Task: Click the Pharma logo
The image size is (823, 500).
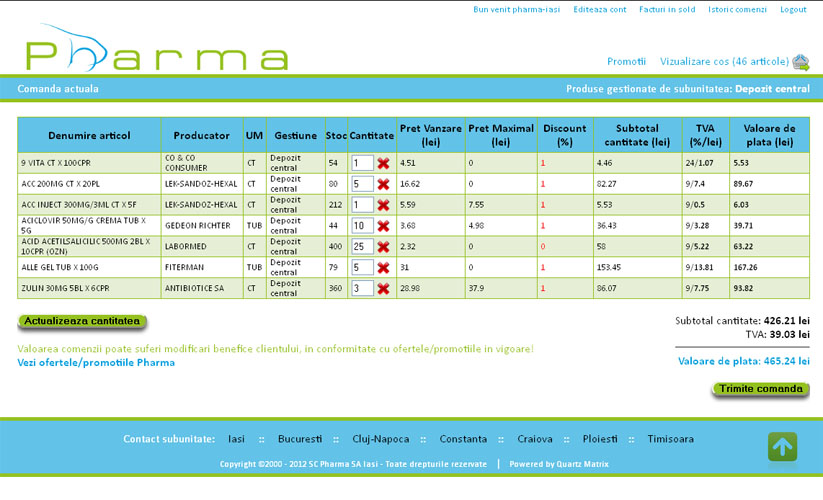Action: 155,55
